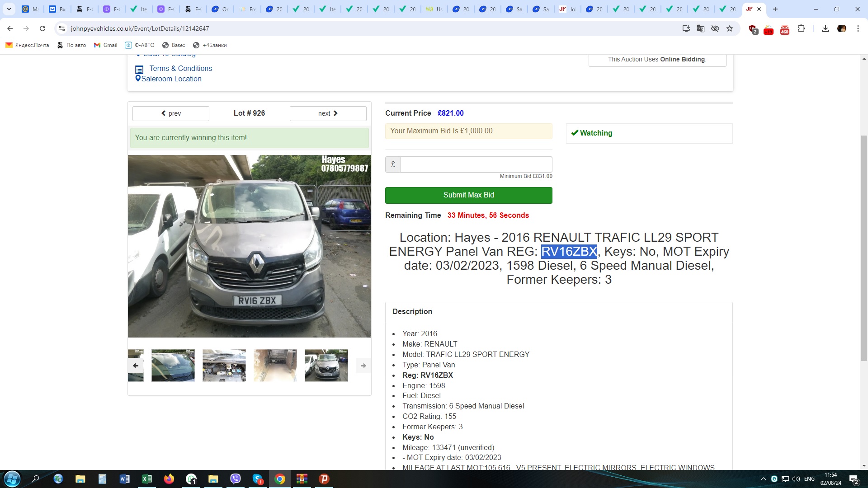Toggle the Watching status button
Image resolution: width=868 pixels, height=488 pixels.
coord(649,133)
